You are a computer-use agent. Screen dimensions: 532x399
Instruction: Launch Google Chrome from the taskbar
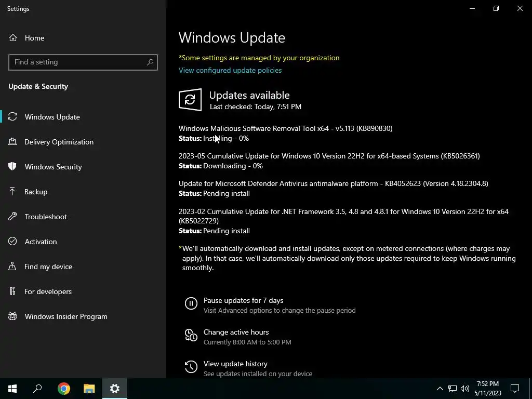click(64, 389)
